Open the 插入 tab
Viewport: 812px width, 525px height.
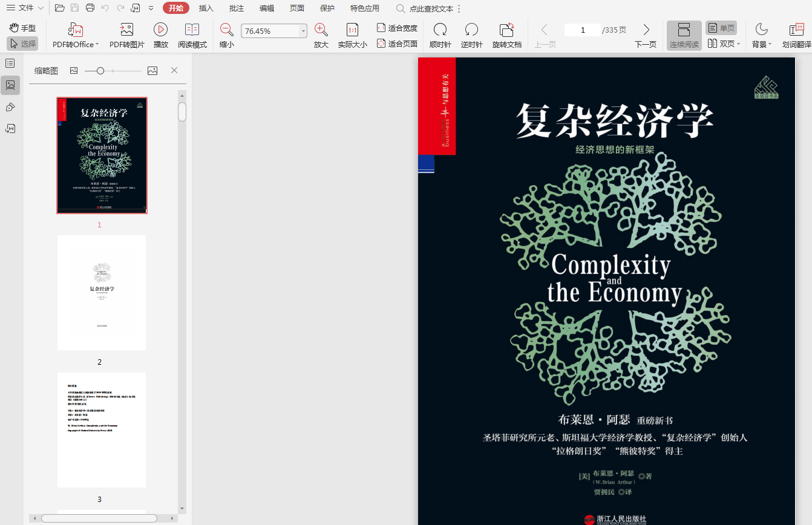(206, 8)
